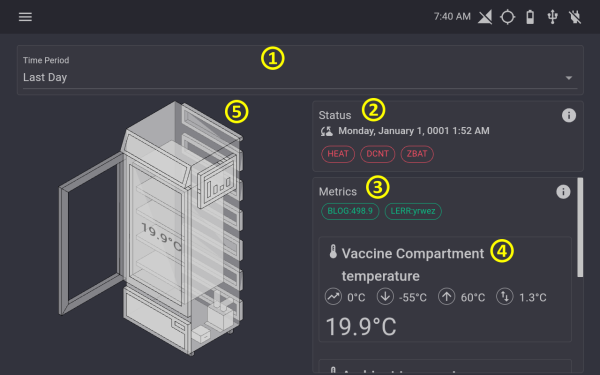Screen dimensions: 600x375
Task: Click the maximum temperature up-arrow icon
Action: pyautogui.click(x=446, y=297)
